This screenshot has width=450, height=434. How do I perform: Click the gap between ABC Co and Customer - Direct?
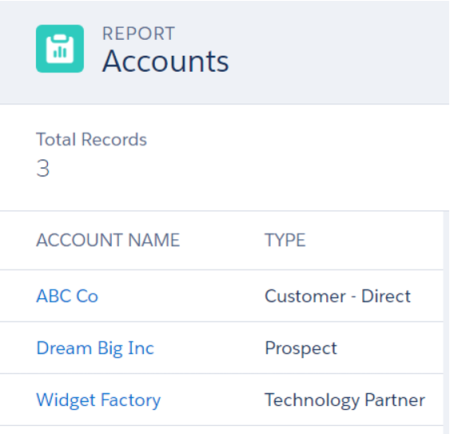(x=182, y=296)
